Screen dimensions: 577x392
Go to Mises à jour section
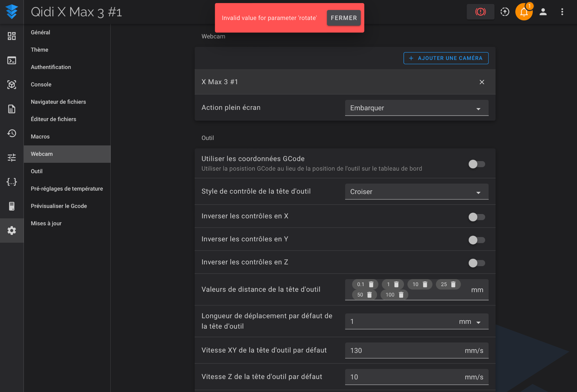[x=67, y=224]
